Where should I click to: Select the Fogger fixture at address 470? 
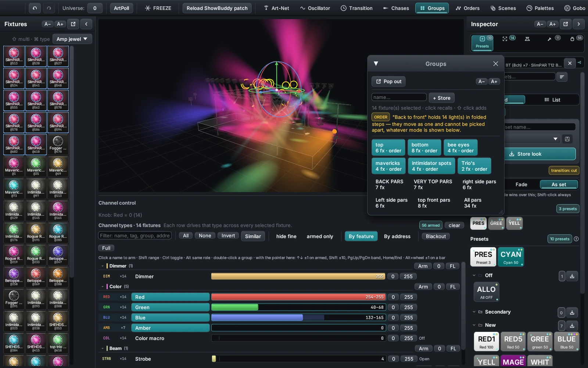(58, 145)
